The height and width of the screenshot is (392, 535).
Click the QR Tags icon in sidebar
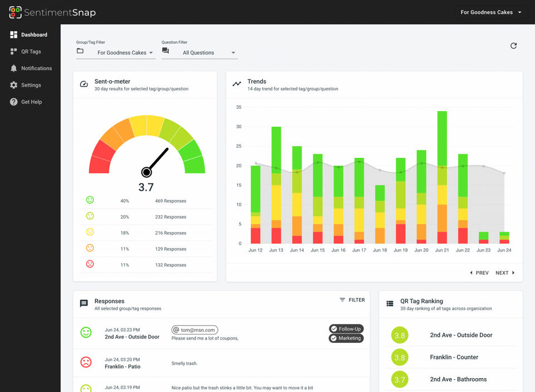(x=13, y=51)
